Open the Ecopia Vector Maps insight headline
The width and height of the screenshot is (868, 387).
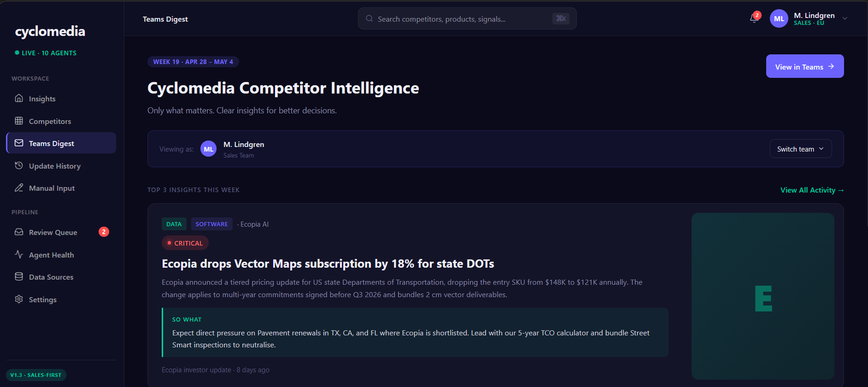coord(328,264)
